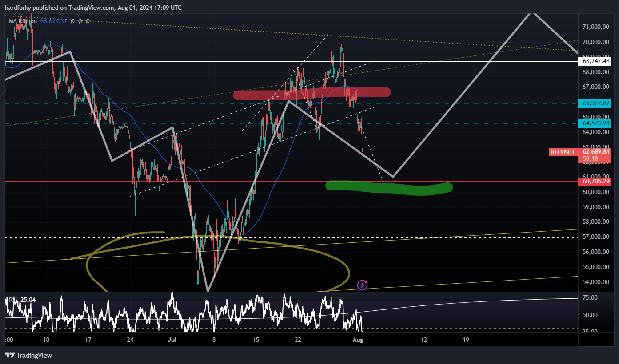
Task: Click the TradingView logo in the footer
Action: 28,355
